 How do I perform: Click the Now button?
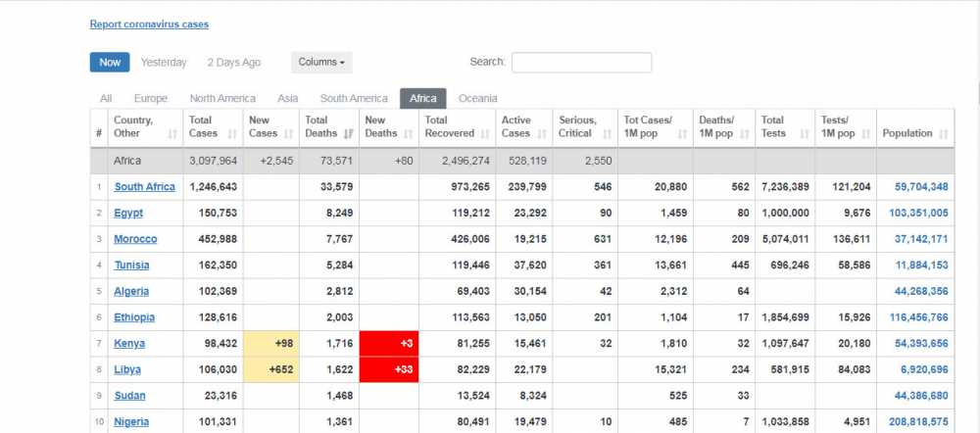[110, 63]
